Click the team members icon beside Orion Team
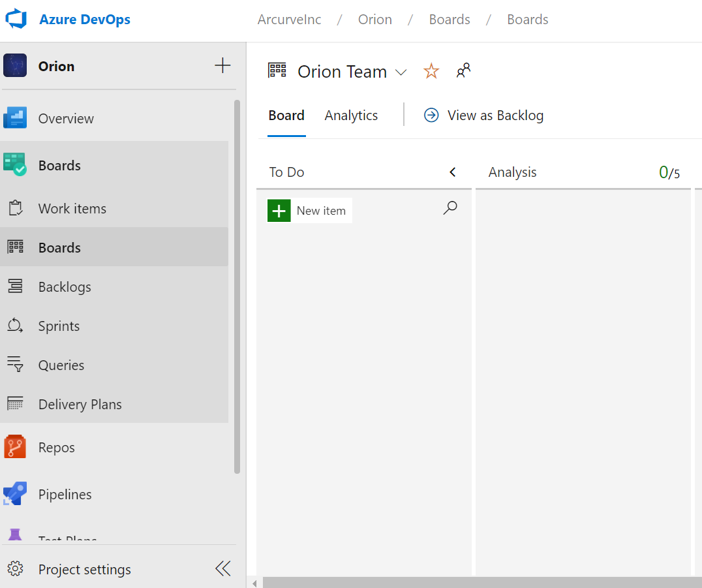Screen dimensions: 702x588 [x=463, y=71]
